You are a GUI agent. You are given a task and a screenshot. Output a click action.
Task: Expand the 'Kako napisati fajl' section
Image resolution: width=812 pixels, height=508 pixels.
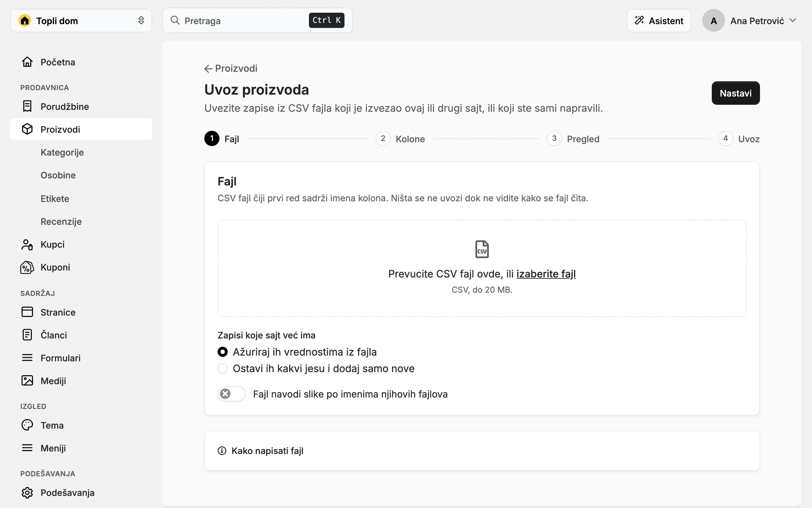(482, 451)
